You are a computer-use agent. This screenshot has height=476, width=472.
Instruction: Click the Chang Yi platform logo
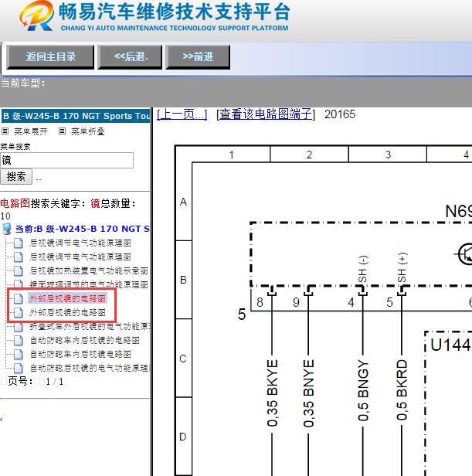[36, 15]
